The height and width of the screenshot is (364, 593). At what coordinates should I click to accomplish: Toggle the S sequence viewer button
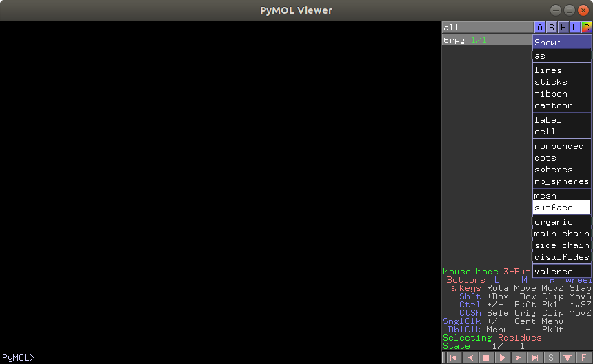[x=552, y=358]
